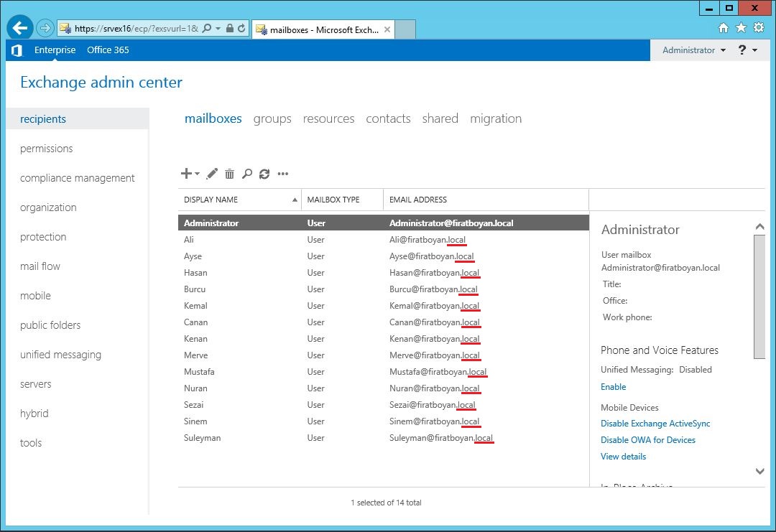Select the mailboxes tab
The height and width of the screenshot is (532, 776).
point(213,118)
